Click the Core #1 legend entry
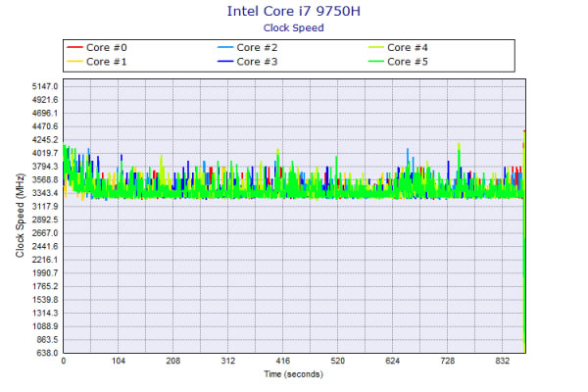Image resolution: width=588 pixels, height=392 pixels. coord(97,62)
